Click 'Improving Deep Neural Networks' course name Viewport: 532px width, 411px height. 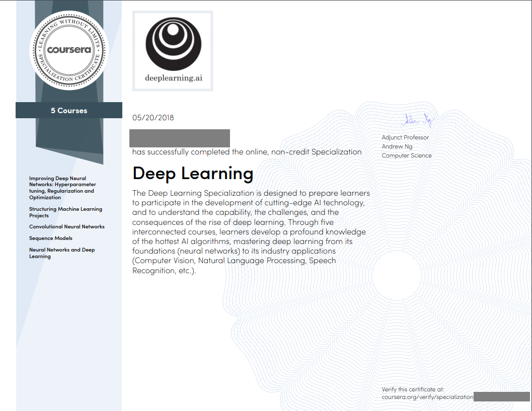[x=62, y=188]
